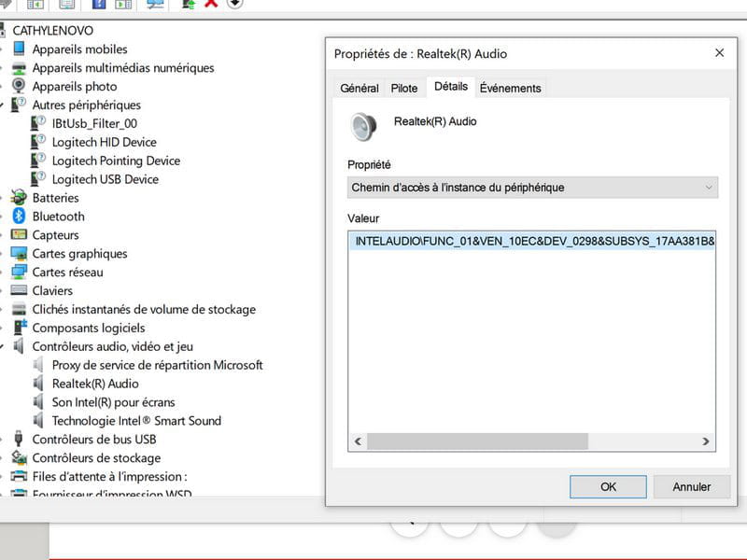
Task: Click the Logitech HID Device warning icon
Action: 38,142
